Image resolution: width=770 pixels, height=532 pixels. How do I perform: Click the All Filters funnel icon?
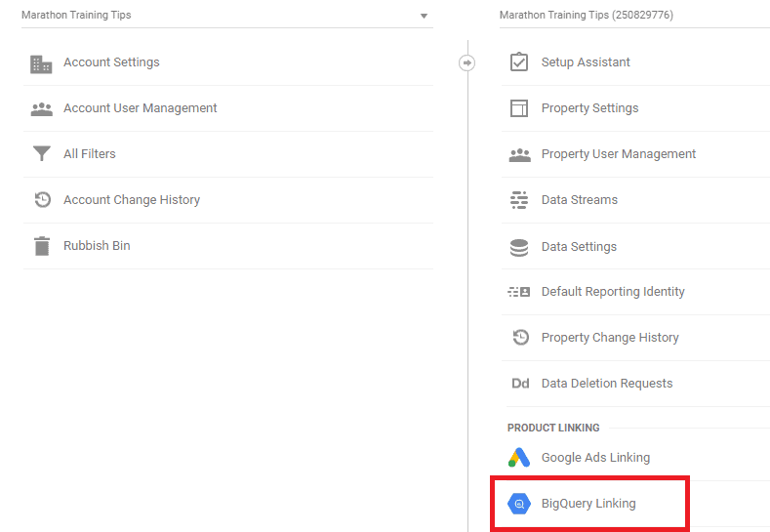41,154
